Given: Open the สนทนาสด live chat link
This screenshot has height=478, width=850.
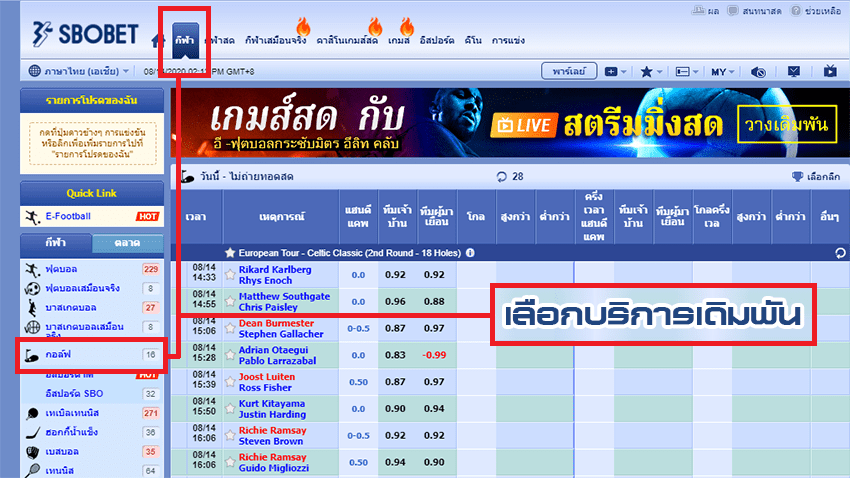Looking at the screenshot, I should [755, 11].
